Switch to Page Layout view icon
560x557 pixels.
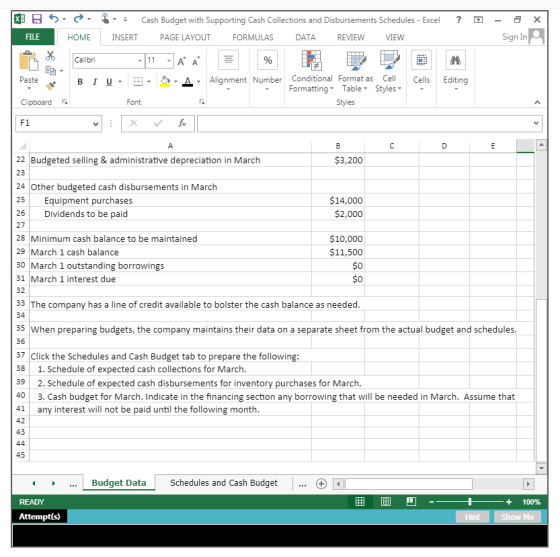[386, 502]
